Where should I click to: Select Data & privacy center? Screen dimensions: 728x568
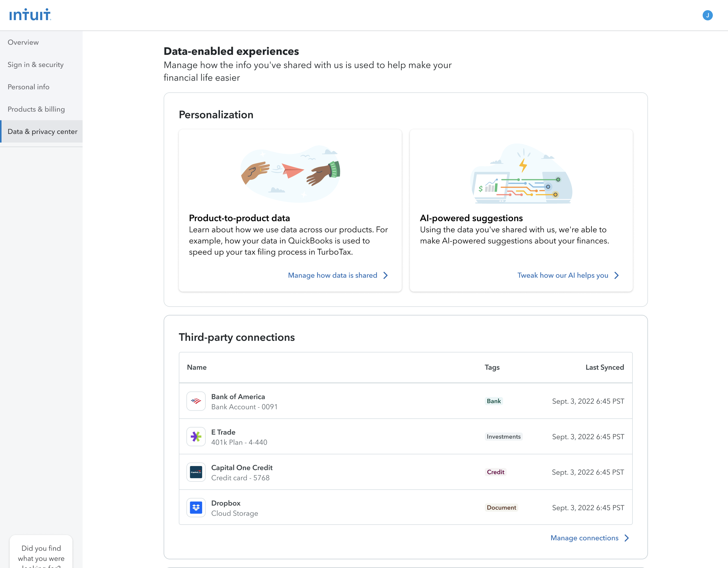click(41, 131)
